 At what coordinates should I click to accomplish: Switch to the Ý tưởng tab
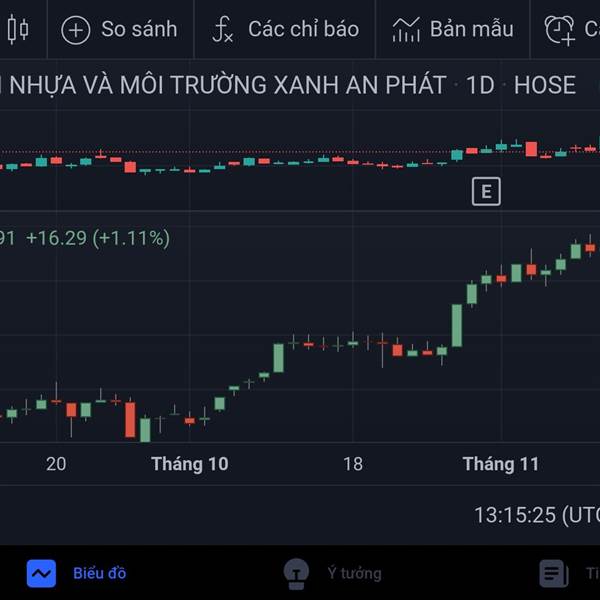[354, 573]
